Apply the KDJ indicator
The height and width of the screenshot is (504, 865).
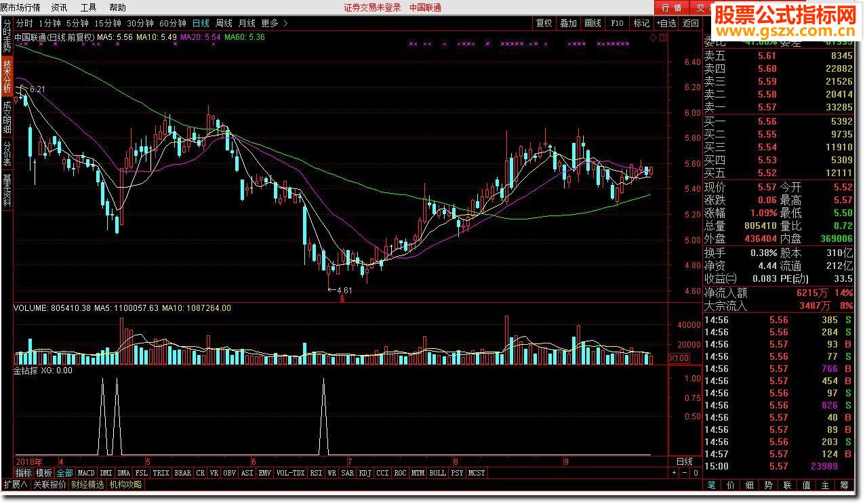click(x=365, y=473)
